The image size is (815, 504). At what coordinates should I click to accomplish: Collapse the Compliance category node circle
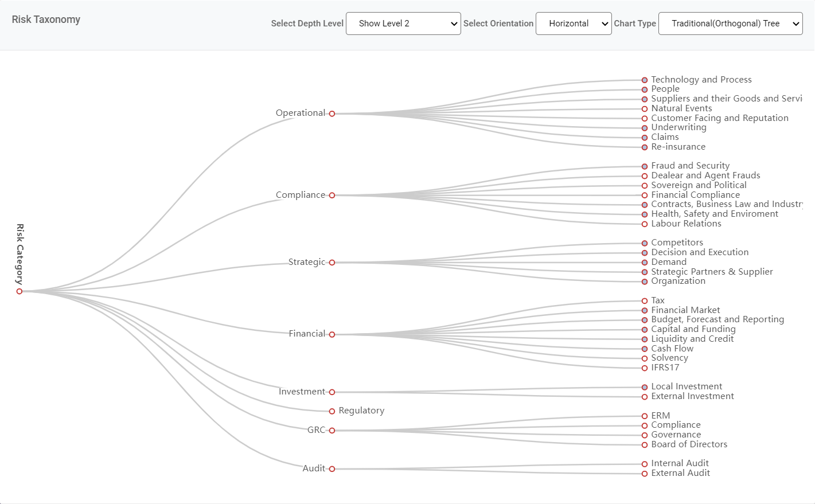332,196
